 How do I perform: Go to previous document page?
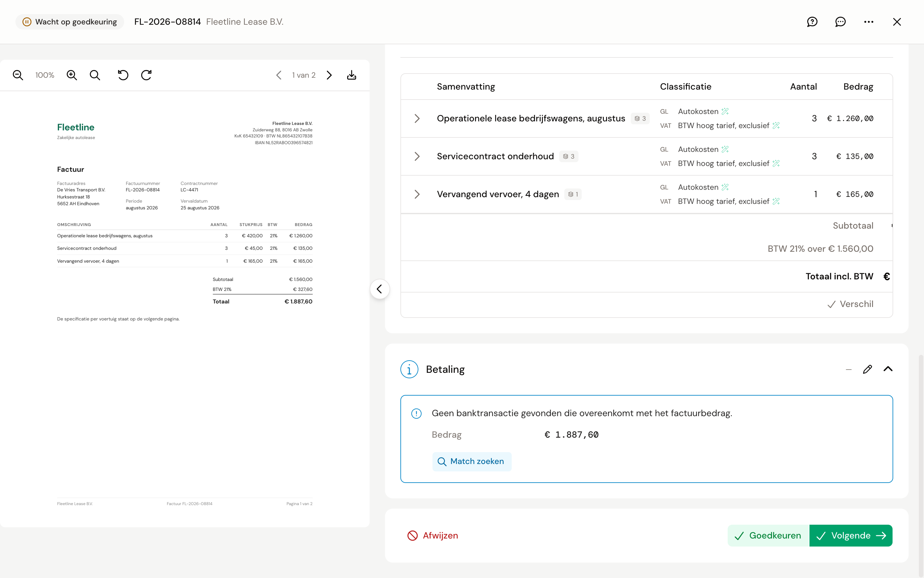[x=279, y=75]
